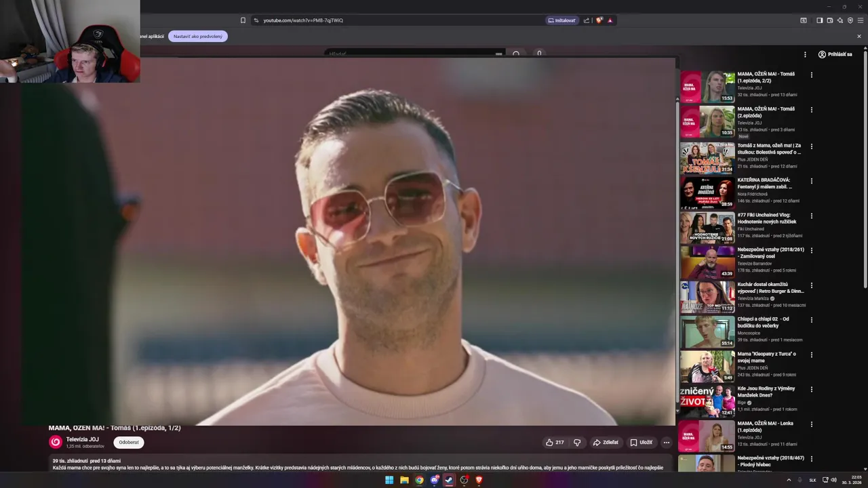
Task: Open Kuchár dostal okamžitú výpoveď video title
Action: tap(771, 288)
